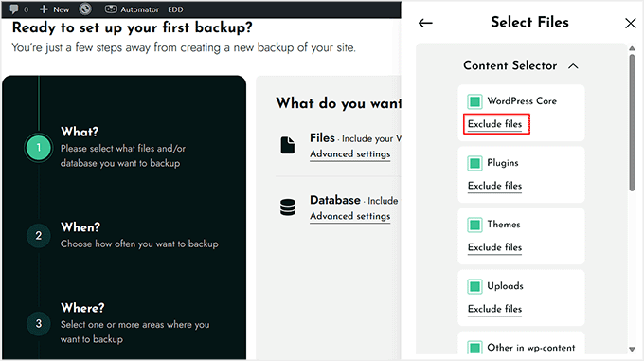The width and height of the screenshot is (644, 361).
Task: Open the EDD admin bar menu
Action: (175, 9)
